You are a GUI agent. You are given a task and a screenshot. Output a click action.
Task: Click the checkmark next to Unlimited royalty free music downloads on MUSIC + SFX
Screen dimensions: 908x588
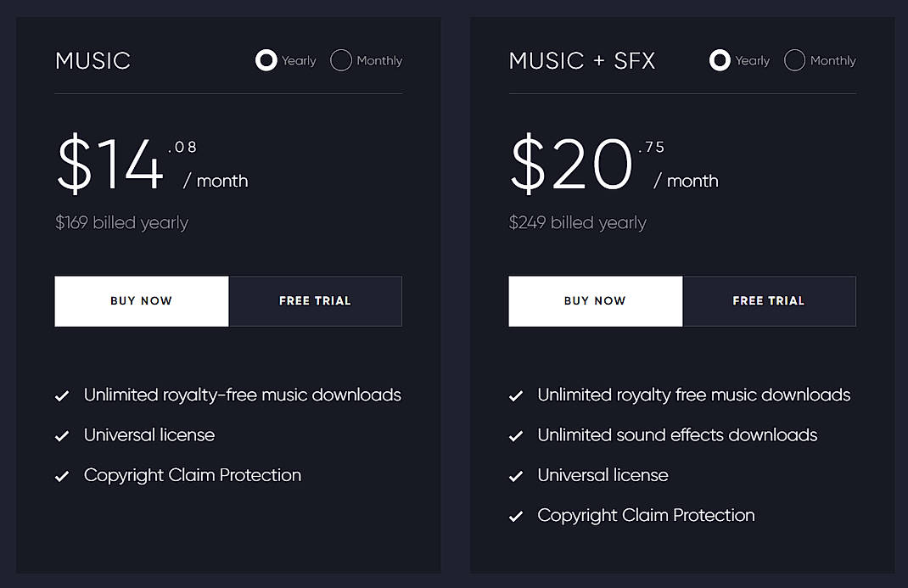(x=516, y=395)
